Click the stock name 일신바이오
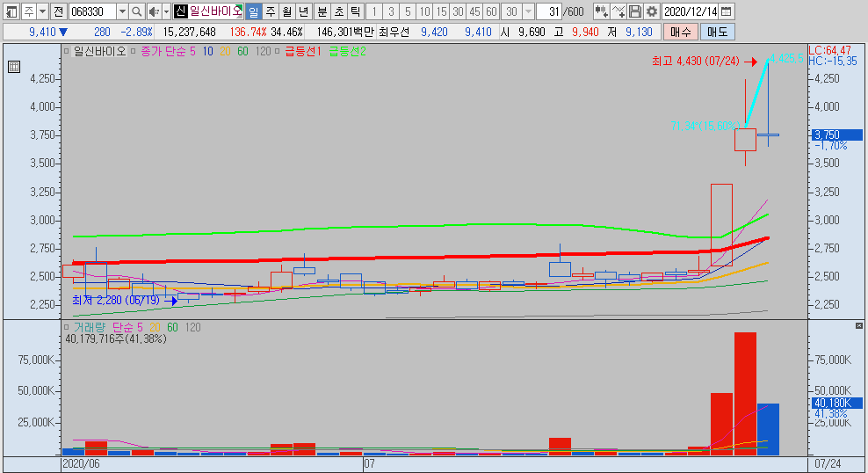The image size is (868, 473). coord(216,11)
